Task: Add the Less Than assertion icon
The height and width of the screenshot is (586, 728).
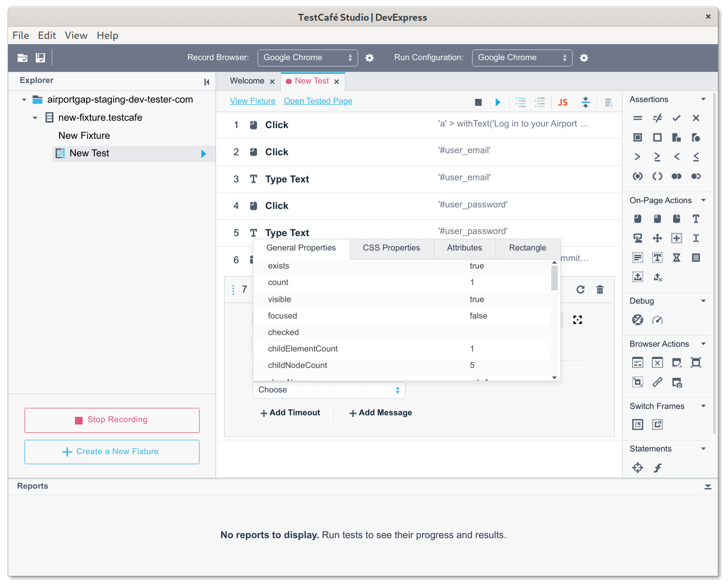Action: (676, 157)
